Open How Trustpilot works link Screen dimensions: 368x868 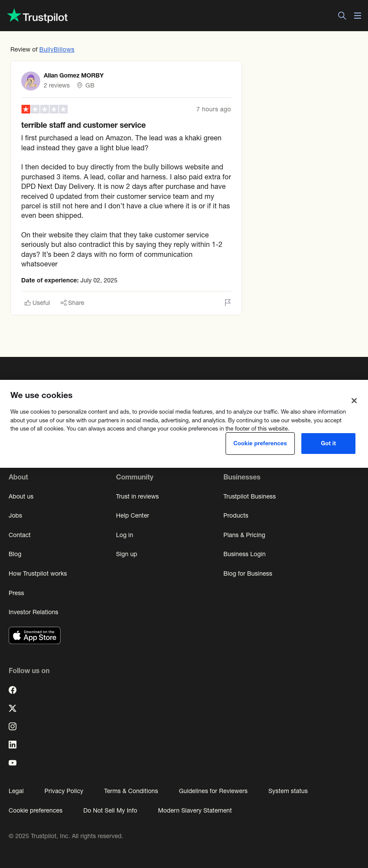click(38, 573)
